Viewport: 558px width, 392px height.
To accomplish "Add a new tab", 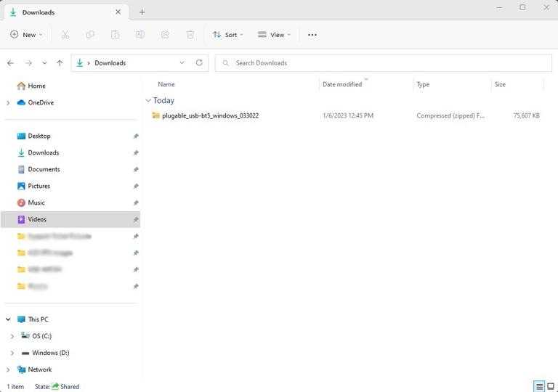I will pos(142,12).
